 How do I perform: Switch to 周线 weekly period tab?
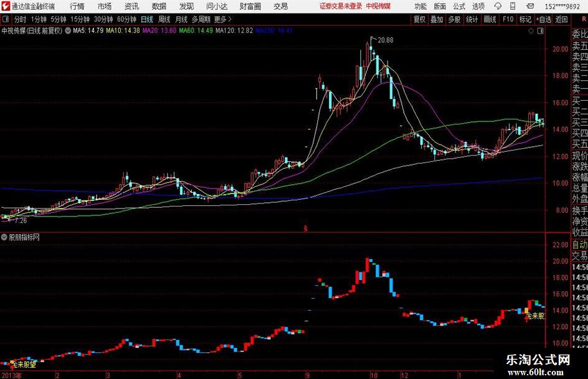coord(164,19)
